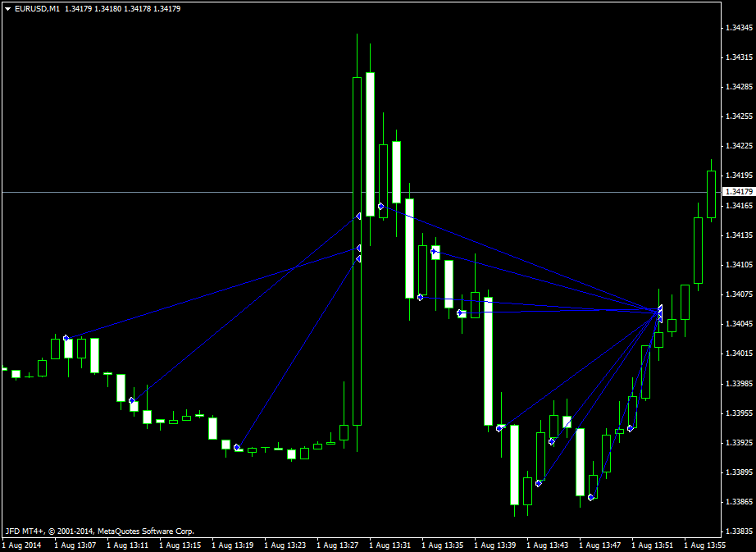Click the 1 Aug 13:11 time label
This screenshot has width=756, height=552.
coord(128,545)
